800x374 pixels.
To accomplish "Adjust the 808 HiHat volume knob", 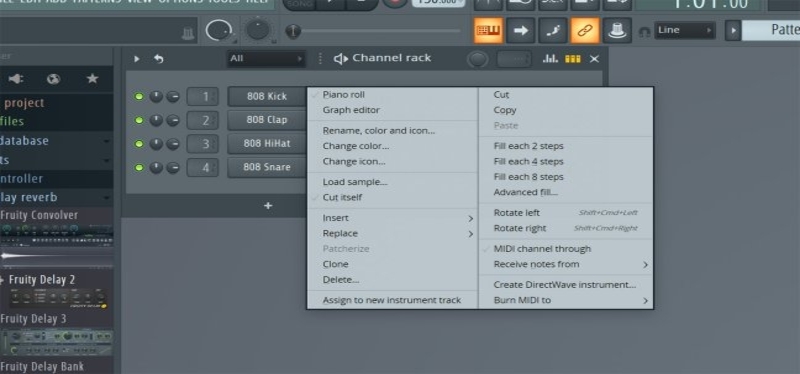I will (x=173, y=144).
